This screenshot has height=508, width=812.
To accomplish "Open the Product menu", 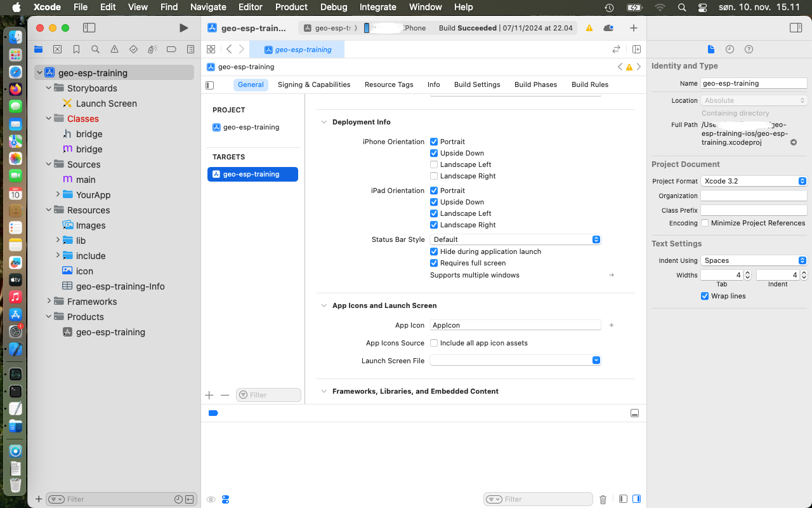I will [291, 7].
